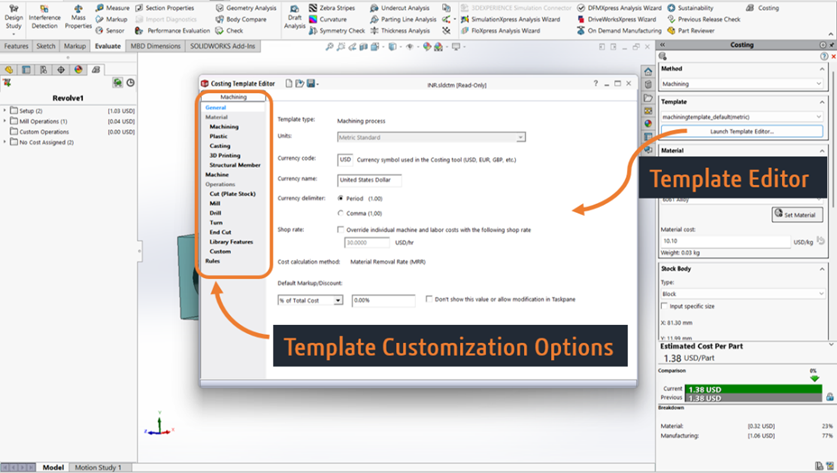This screenshot has height=473, width=837.
Task: Start the Geometry Analysis tool
Action: tap(245, 8)
